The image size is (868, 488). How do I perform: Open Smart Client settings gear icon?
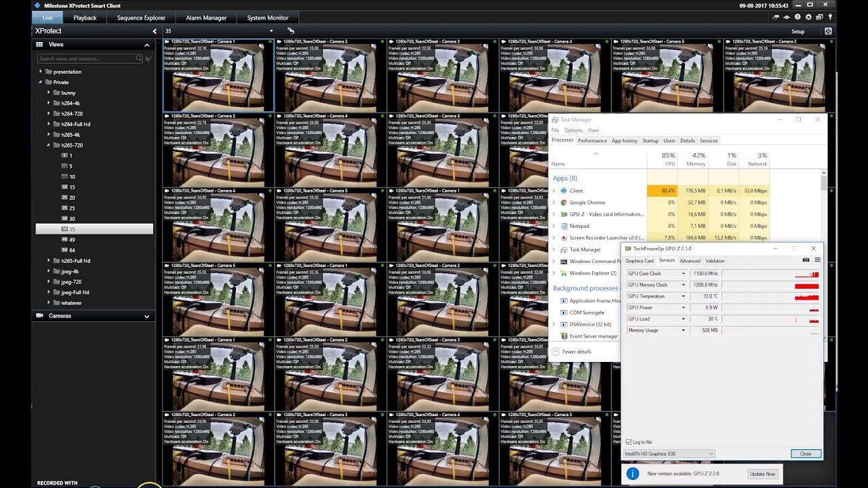pos(808,17)
